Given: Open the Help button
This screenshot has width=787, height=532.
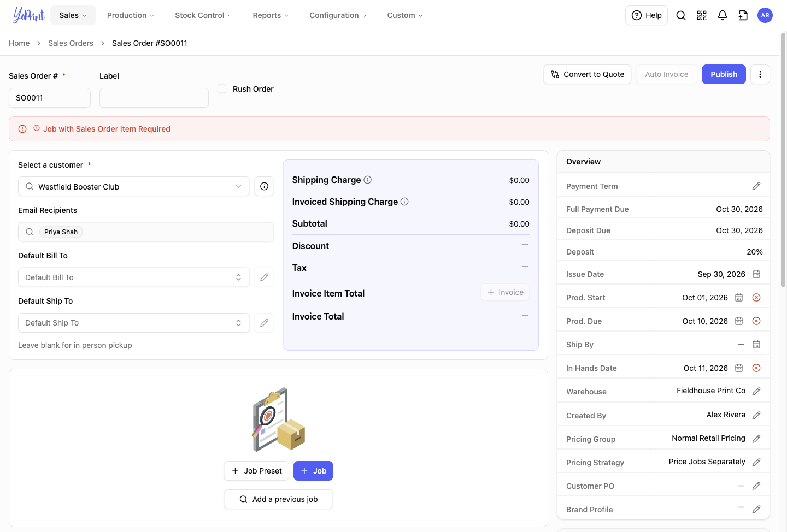Looking at the screenshot, I should [647, 15].
